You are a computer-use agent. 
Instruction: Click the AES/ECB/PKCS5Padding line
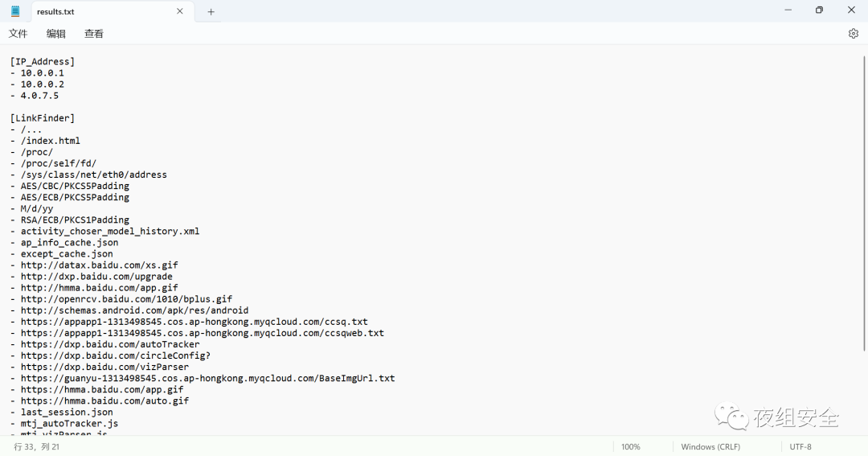[x=70, y=197]
